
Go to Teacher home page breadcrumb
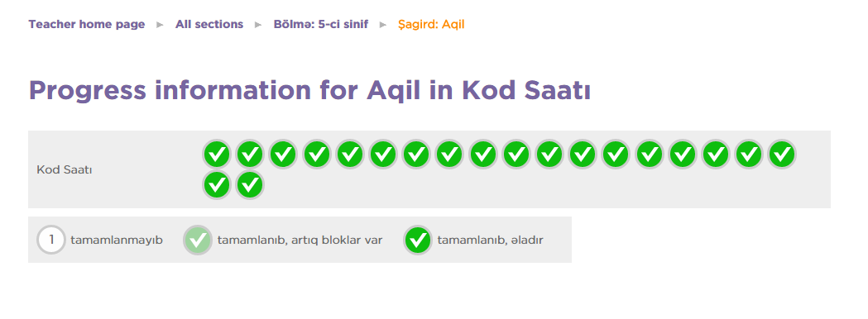(87, 24)
